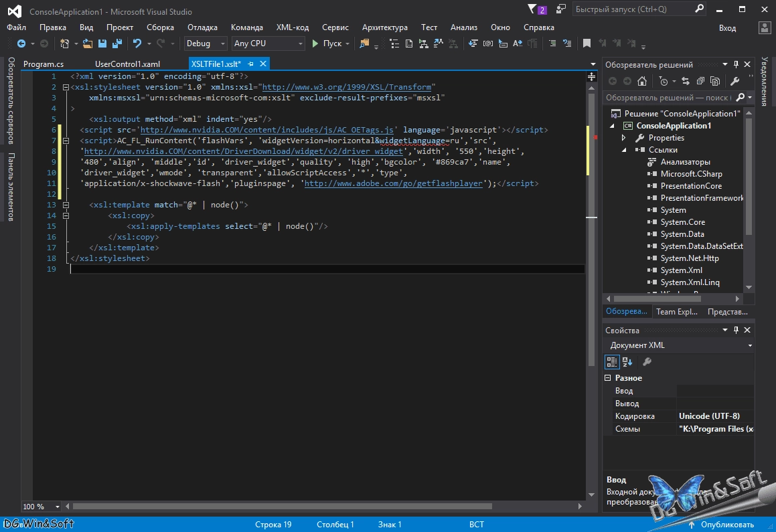Click the document icon in XML toolbar

(409, 43)
